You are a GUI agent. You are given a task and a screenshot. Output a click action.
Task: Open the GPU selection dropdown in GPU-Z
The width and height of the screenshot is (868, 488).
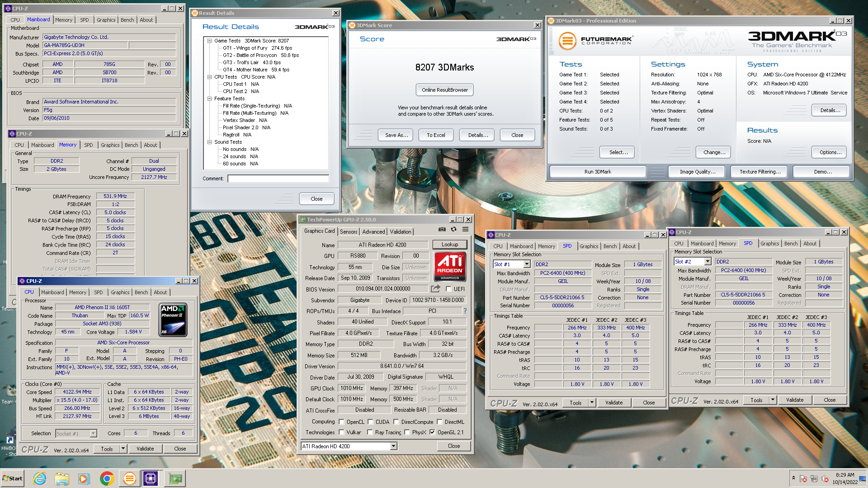point(393,446)
